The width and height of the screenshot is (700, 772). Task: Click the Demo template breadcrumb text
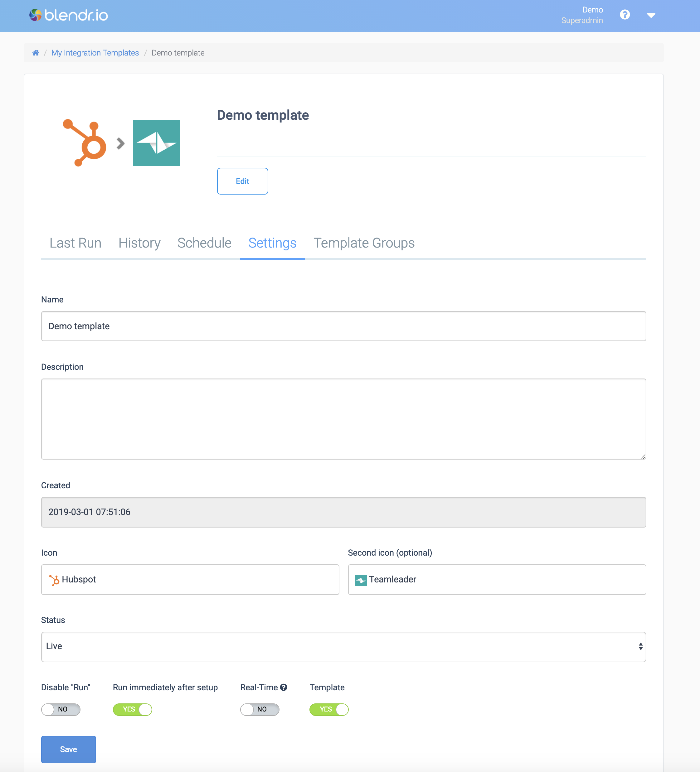point(178,53)
